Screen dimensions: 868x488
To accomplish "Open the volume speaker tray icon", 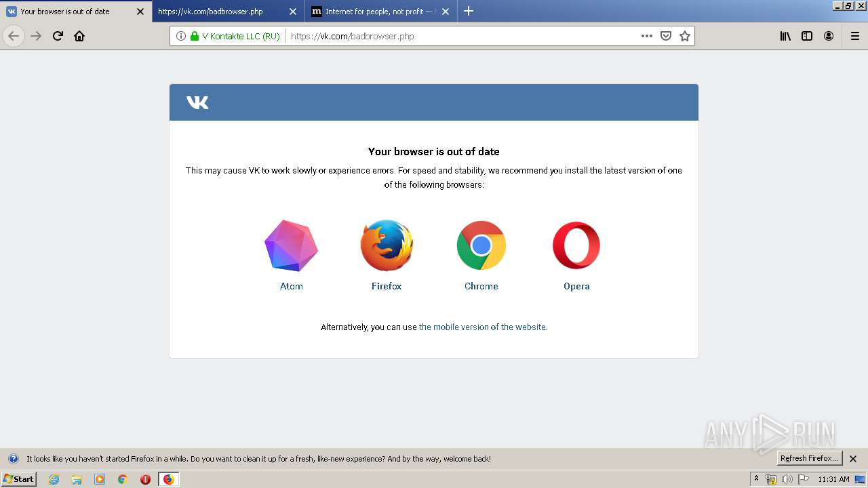I will (x=787, y=479).
